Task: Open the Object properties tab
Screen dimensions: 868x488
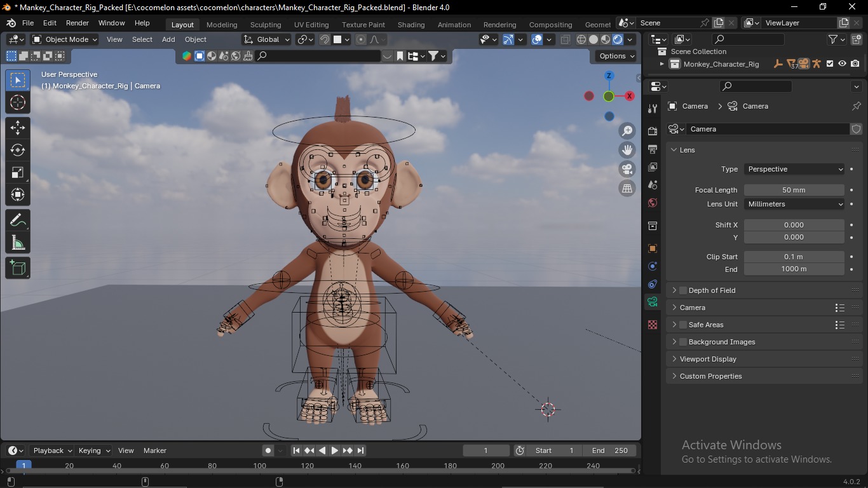Action: (653, 248)
